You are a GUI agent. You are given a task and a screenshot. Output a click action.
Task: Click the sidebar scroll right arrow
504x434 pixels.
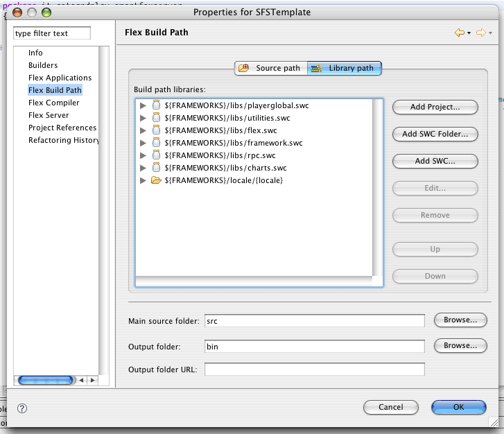point(93,381)
